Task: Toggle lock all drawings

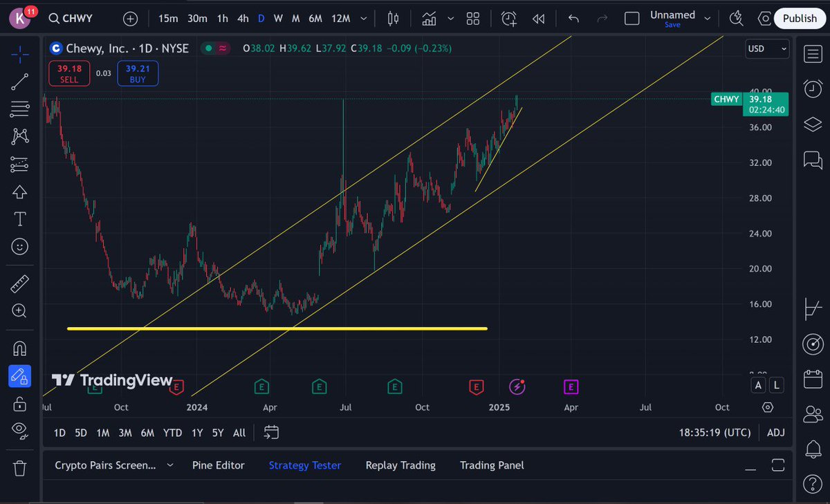Action: pyautogui.click(x=20, y=403)
